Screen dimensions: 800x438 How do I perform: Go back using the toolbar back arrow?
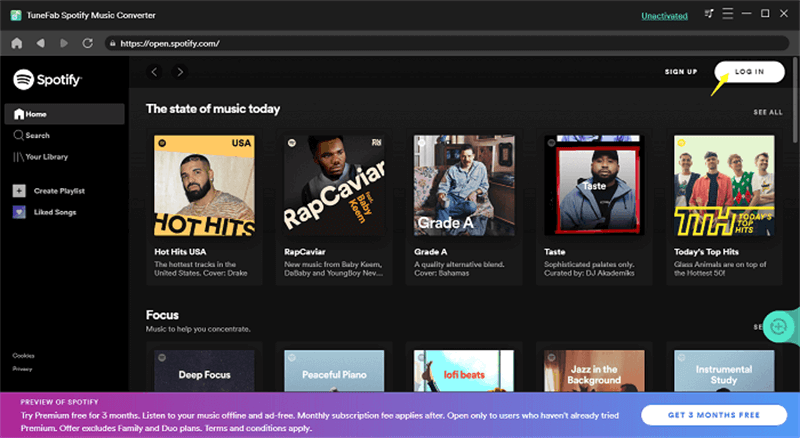[x=40, y=44]
